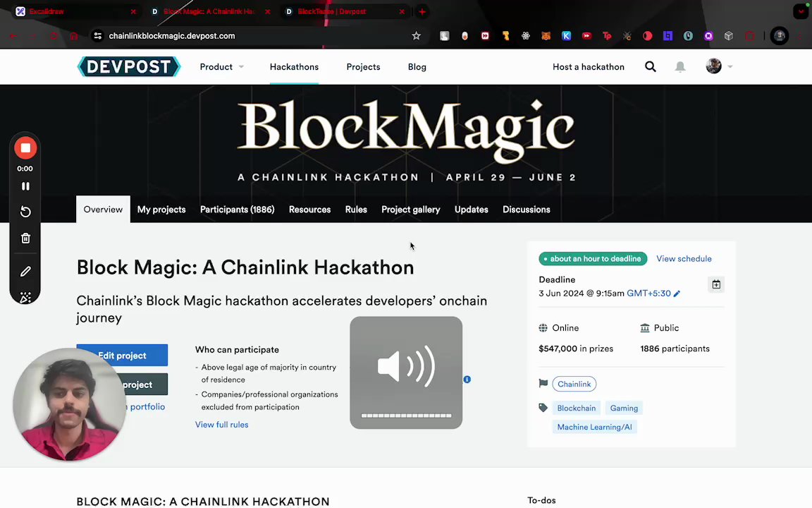
Task: Switch to the Project gallery tab
Action: click(x=411, y=210)
